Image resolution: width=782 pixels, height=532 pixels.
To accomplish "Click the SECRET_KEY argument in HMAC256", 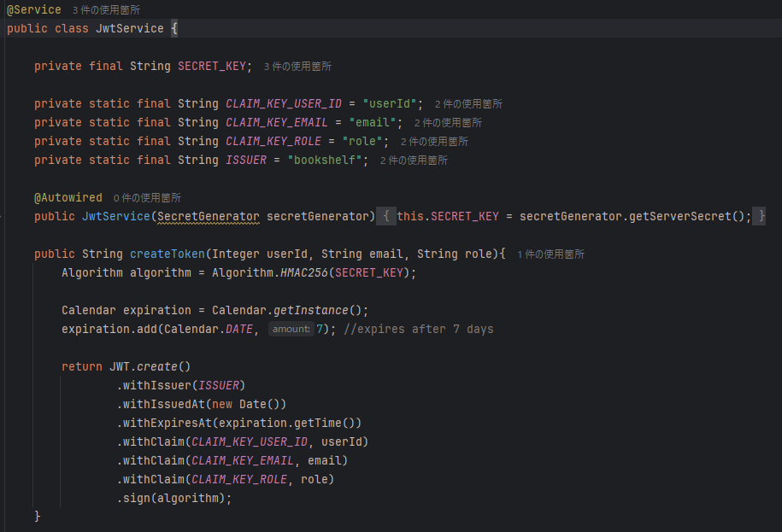I will coord(369,272).
